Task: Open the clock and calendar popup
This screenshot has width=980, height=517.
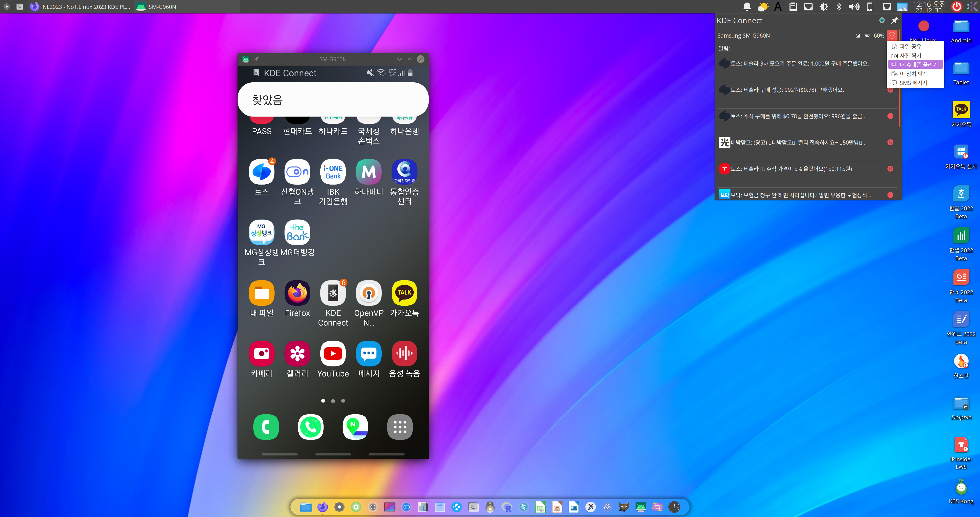Action: (929, 6)
